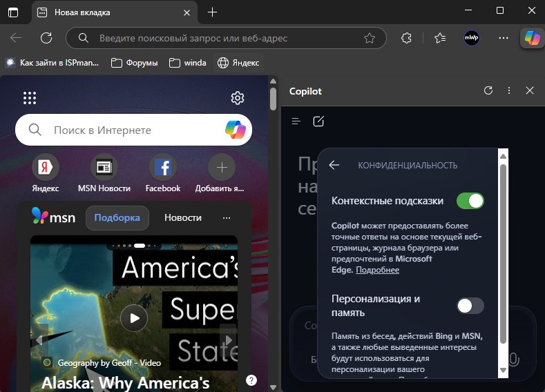Follow the Подробнее link
Screen dimensions: 545x392
pyautogui.click(x=377, y=270)
